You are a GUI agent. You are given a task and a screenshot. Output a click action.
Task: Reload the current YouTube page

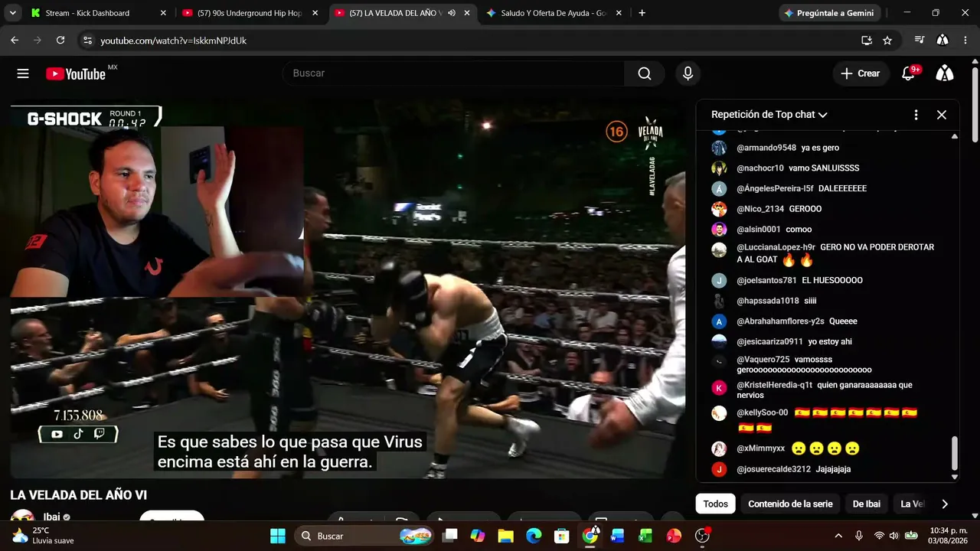(x=60, y=41)
